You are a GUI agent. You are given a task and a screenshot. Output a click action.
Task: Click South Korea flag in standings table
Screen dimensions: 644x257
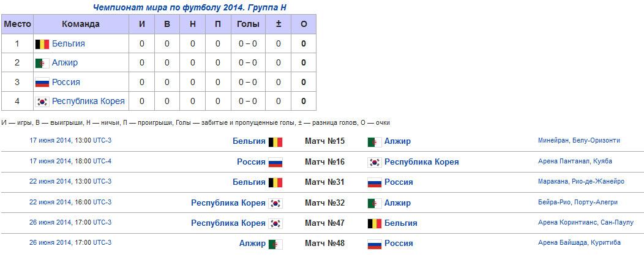42,102
